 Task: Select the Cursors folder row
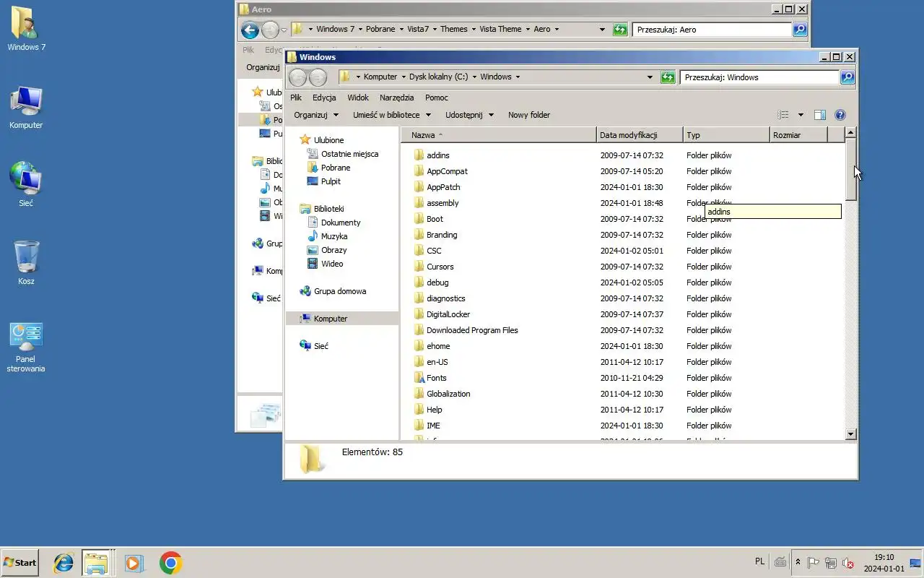(x=622, y=267)
